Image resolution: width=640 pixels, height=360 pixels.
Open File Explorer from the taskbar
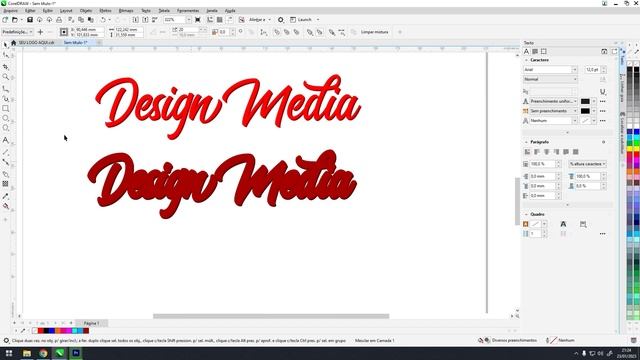pos(27,353)
